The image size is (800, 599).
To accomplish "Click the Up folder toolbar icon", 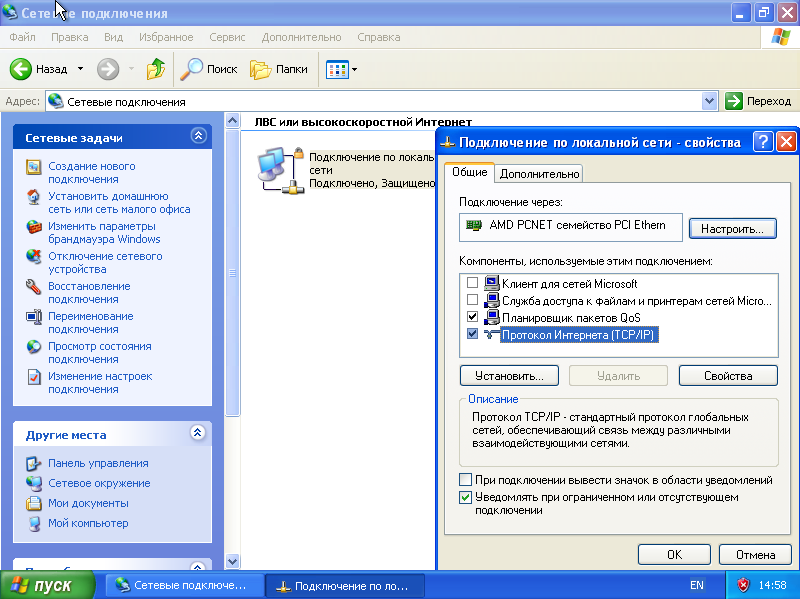I will click(x=156, y=69).
